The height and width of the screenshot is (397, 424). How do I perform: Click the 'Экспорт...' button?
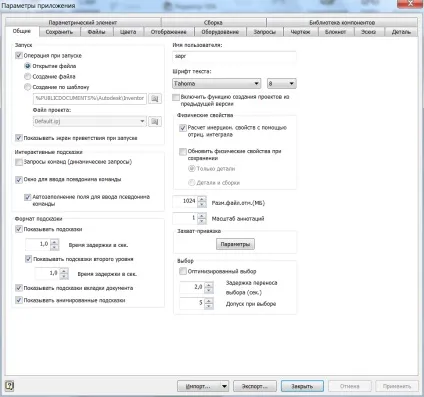255,386
